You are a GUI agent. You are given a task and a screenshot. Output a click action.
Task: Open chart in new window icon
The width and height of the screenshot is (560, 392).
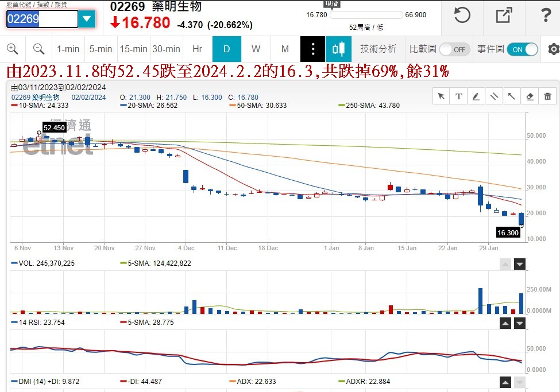coord(504,15)
